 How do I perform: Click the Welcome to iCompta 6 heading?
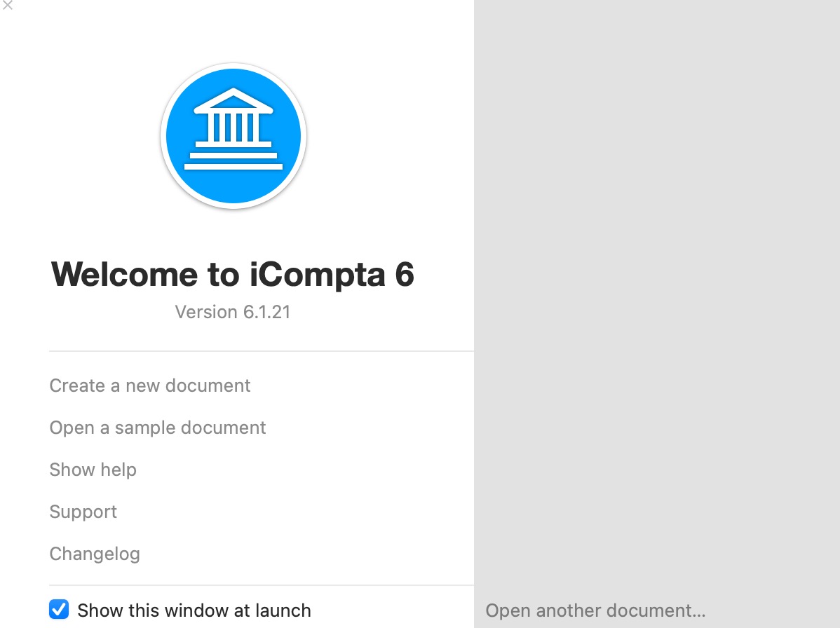[233, 275]
